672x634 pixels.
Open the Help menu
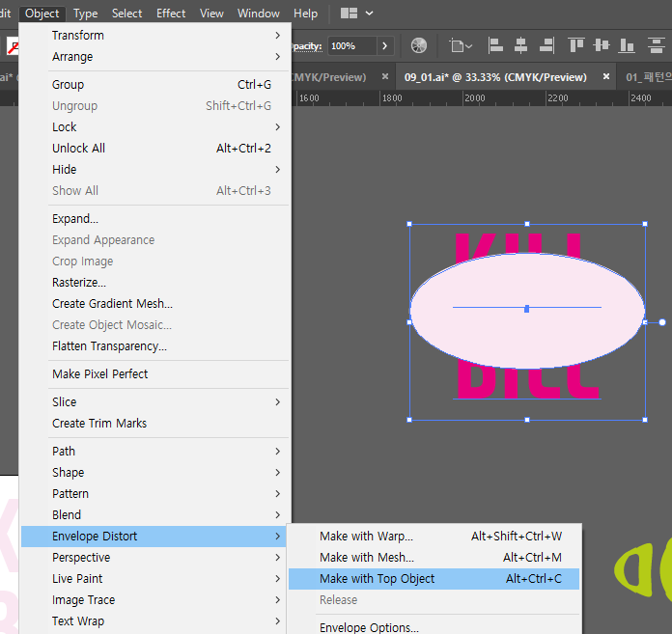[x=305, y=14]
